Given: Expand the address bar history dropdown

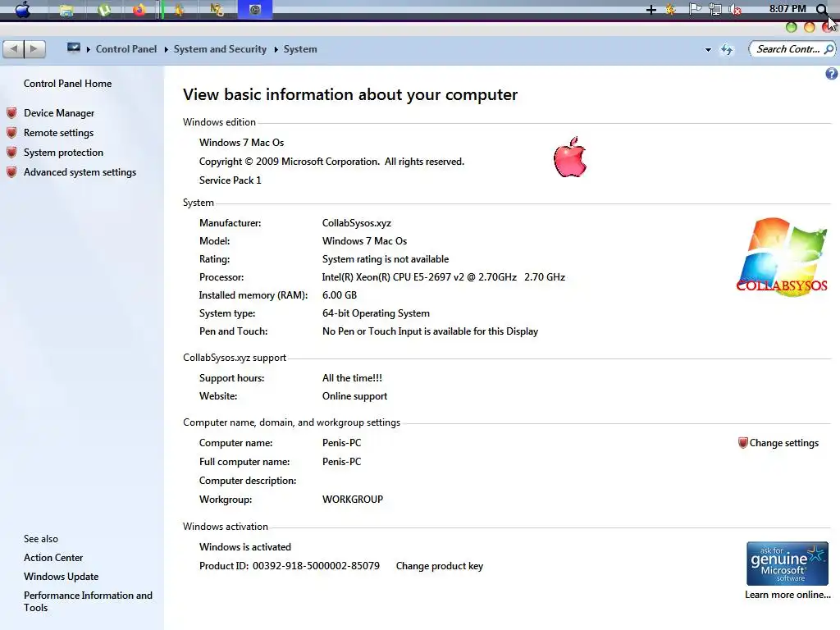Looking at the screenshot, I should coord(708,50).
